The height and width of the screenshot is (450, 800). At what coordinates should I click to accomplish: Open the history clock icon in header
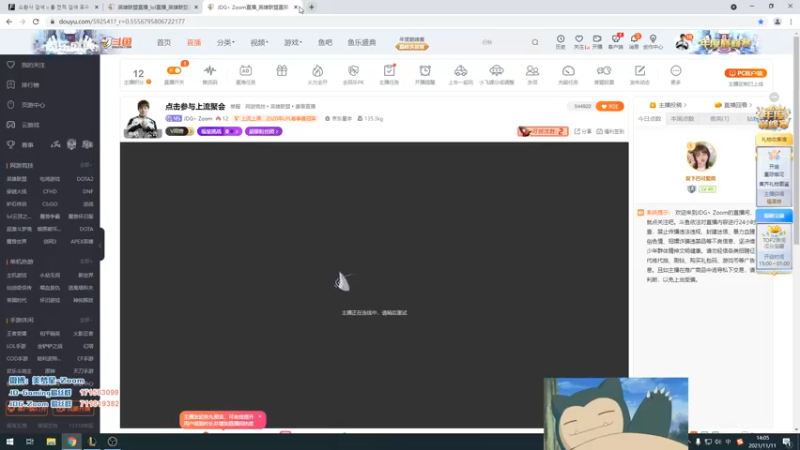[x=560, y=39]
